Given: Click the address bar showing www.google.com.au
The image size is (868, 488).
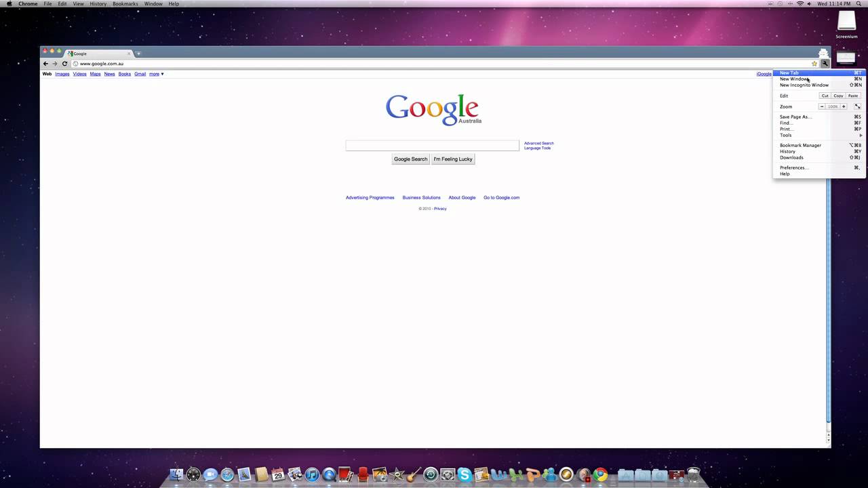Looking at the screenshot, I should 444,64.
